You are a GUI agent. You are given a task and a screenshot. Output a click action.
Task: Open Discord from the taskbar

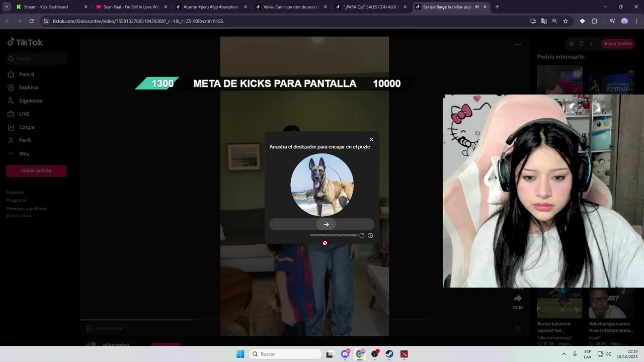click(x=345, y=354)
